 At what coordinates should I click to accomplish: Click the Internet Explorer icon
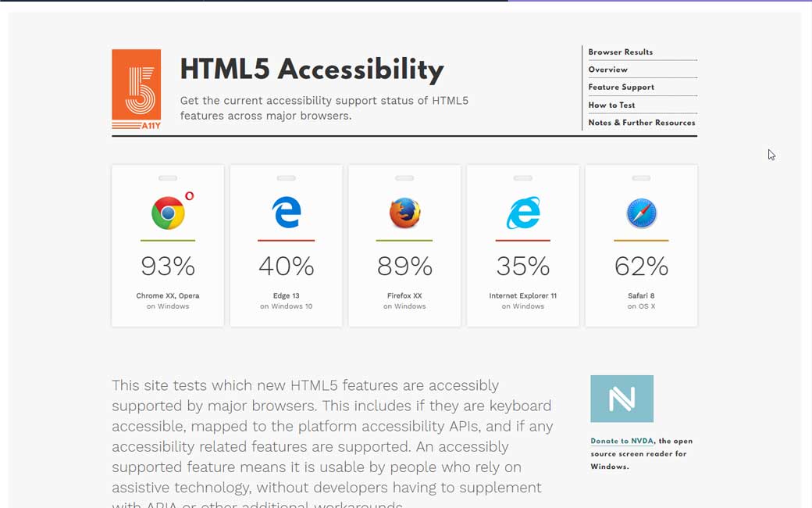point(522,212)
